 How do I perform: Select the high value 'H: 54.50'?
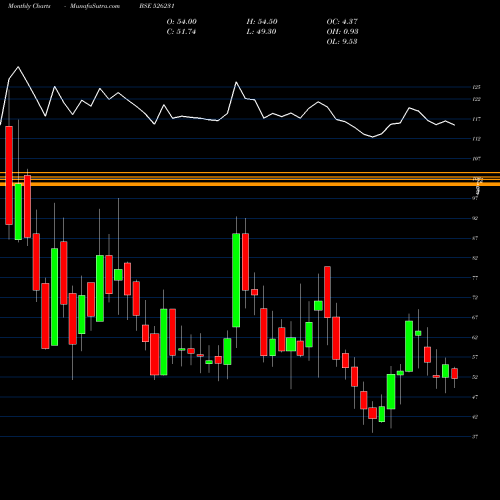262,22
